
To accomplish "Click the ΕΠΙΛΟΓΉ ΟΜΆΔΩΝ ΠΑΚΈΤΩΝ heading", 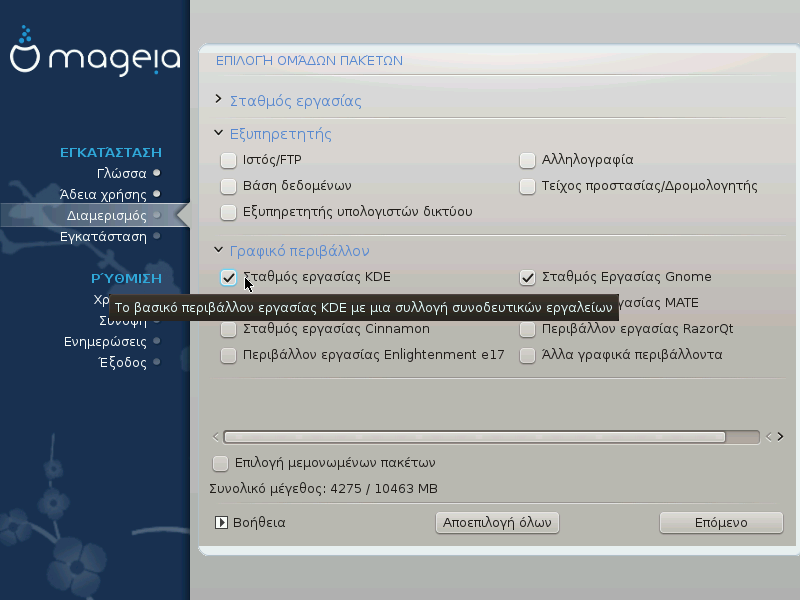I will [309, 61].
